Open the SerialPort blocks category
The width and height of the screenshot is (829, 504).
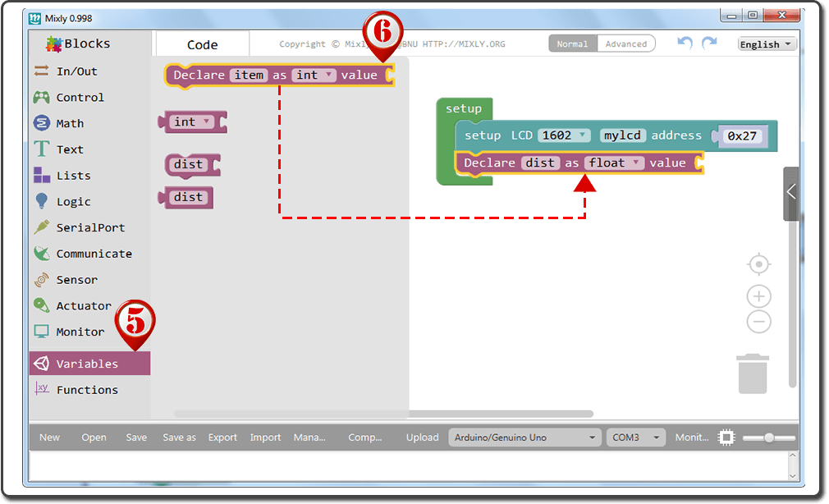pyautogui.click(x=90, y=227)
